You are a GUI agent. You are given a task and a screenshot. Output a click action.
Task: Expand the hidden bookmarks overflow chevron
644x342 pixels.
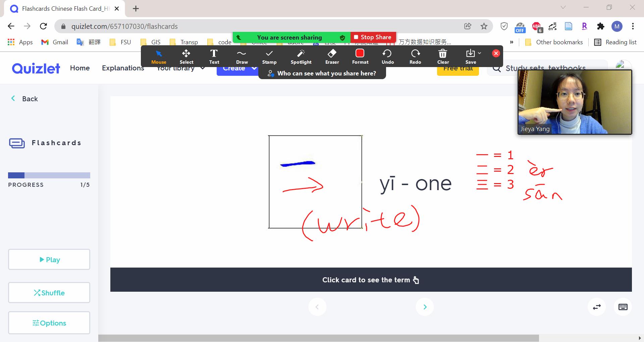pyautogui.click(x=512, y=42)
